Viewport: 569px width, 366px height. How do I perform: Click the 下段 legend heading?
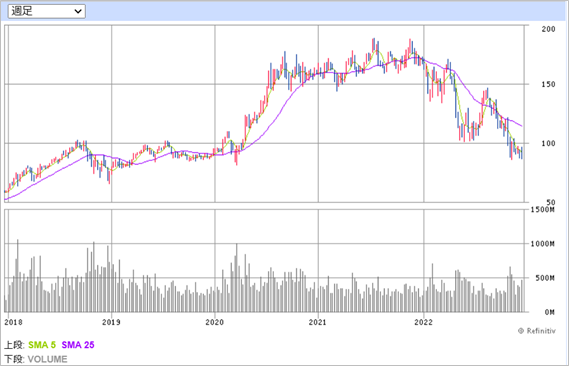click(x=15, y=359)
